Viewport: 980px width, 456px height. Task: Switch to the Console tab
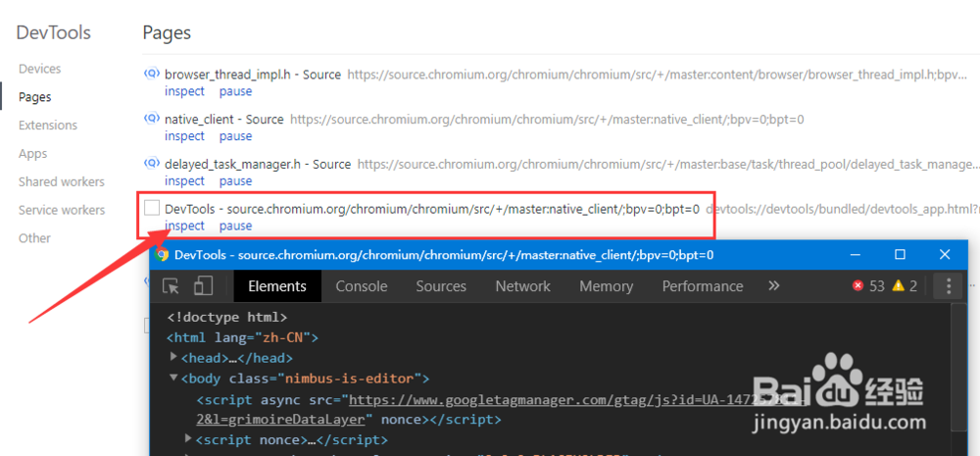pos(362,286)
